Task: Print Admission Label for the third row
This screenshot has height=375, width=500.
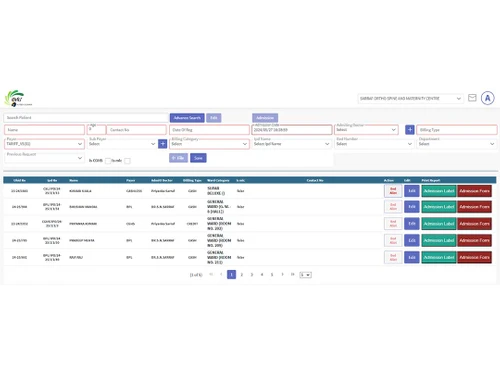Action: pos(439,224)
